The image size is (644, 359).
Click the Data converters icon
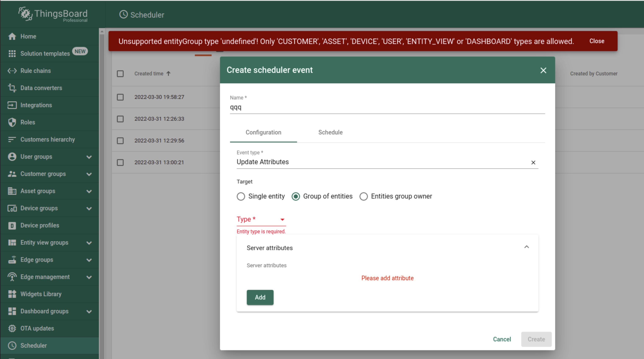[12, 88]
